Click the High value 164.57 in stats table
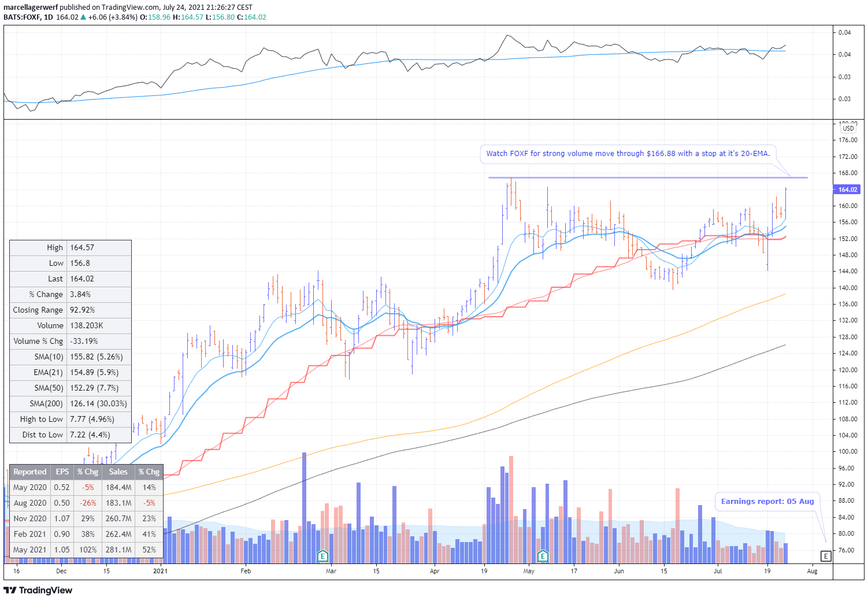 tap(99, 247)
